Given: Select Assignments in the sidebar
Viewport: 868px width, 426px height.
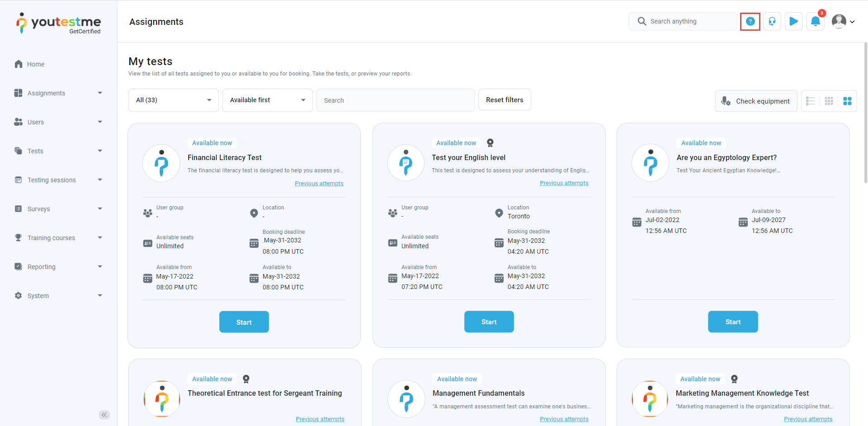Looking at the screenshot, I should [46, 93].
